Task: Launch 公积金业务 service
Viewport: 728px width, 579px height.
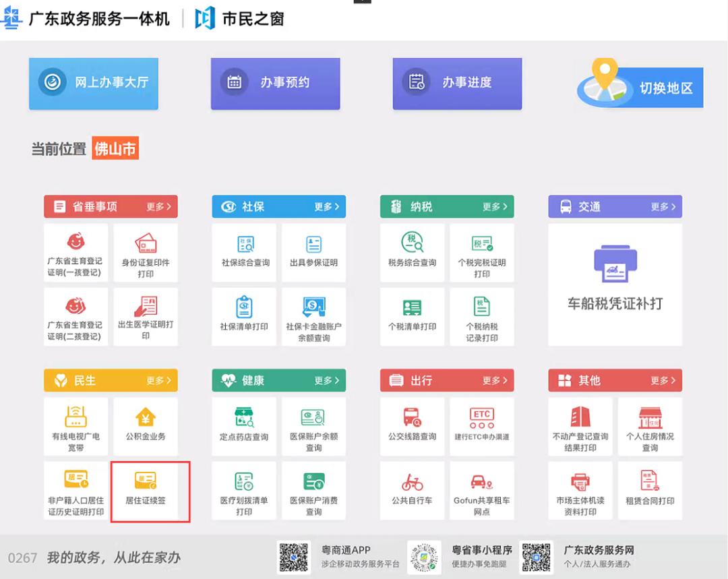Action: pyautogui.click(x=146, y=426)
